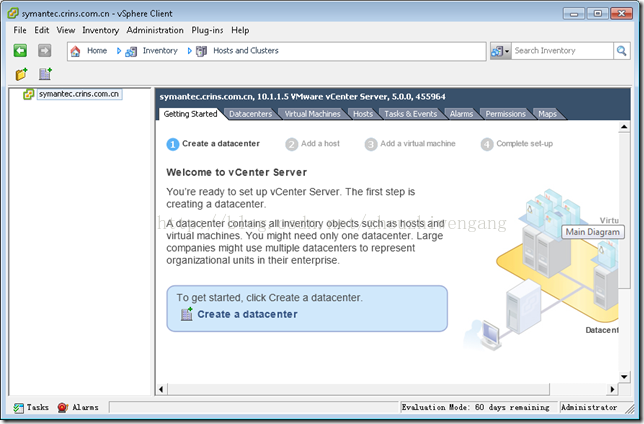Screen dimensions: 644x424
Task: Click Add a host step label
Action: [x=320, y=143]
